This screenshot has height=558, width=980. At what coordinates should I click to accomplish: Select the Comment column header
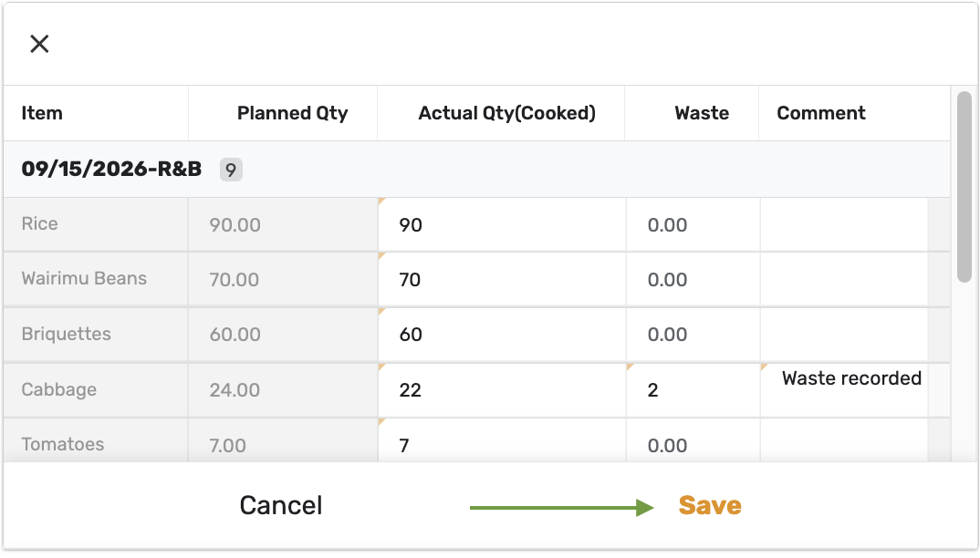coord(854,113)
